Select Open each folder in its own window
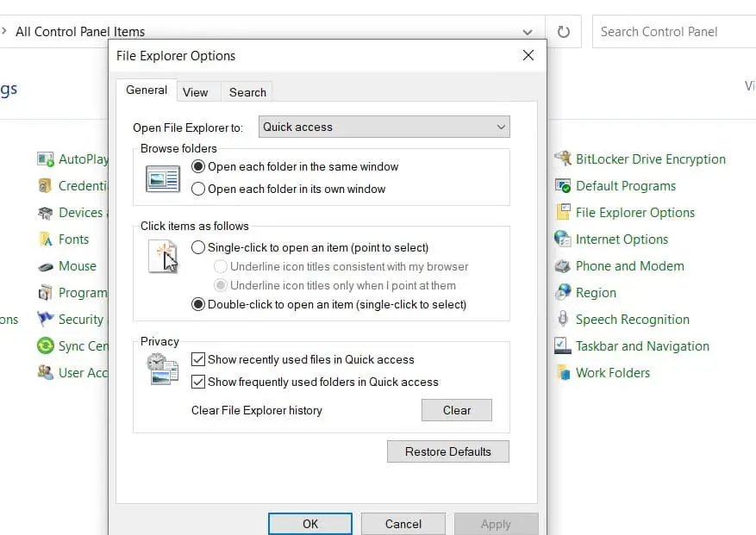Screen dimensions: 756x535 (198, 189)
